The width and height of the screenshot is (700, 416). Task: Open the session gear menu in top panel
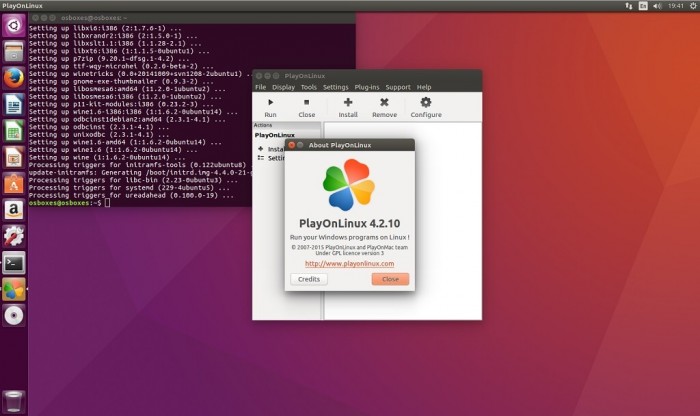(693, 6)
